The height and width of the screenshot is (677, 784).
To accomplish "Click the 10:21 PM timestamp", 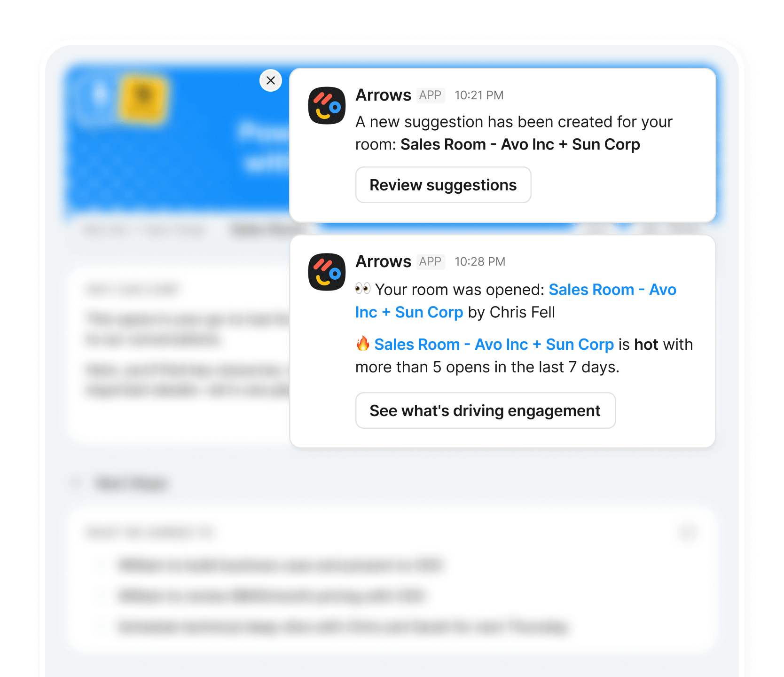I will click(x=479, y=95).
